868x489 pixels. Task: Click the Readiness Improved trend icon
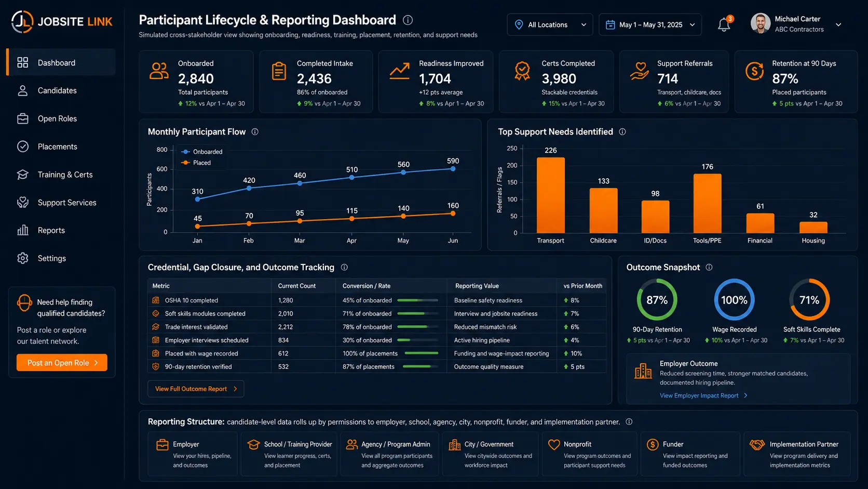(400, 71)
